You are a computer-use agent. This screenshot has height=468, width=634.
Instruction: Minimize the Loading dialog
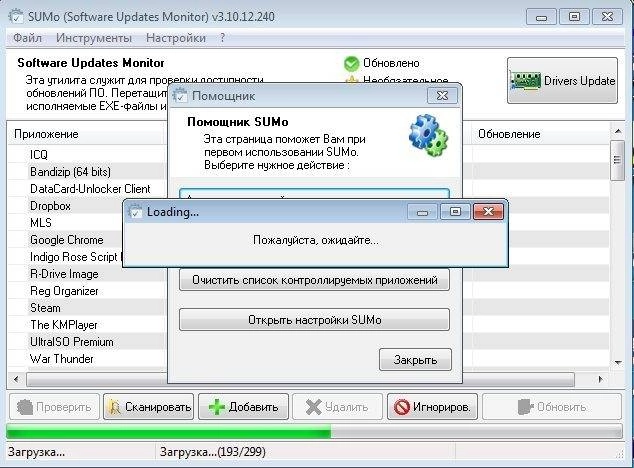tap(423, 212)
